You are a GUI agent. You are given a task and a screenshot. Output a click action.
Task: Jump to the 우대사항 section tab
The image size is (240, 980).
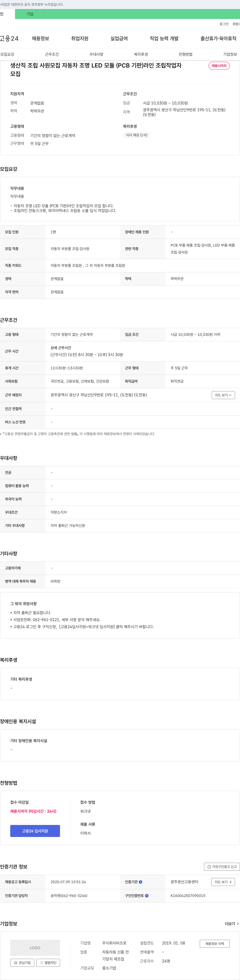[96, 55]
